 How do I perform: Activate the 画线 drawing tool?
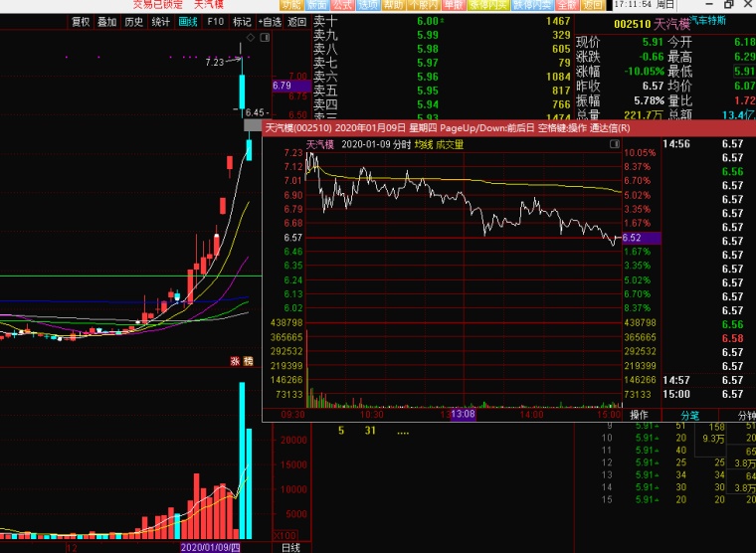[x=188, y=22]
